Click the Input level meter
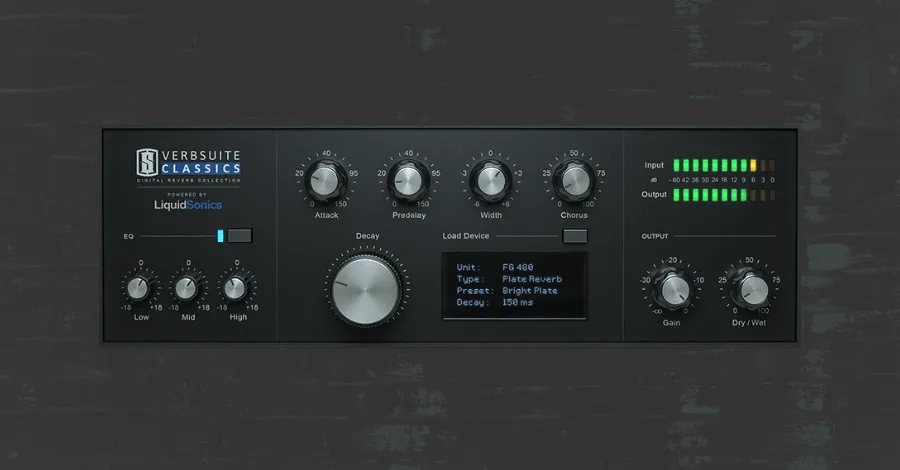Screen dimensions: 900x470 724,165
